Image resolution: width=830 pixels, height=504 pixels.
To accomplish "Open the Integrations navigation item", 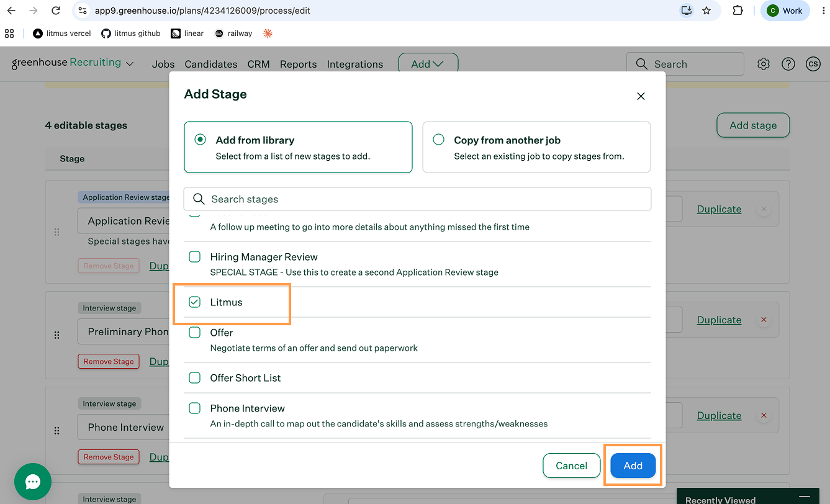I will (x=355, y=64).
